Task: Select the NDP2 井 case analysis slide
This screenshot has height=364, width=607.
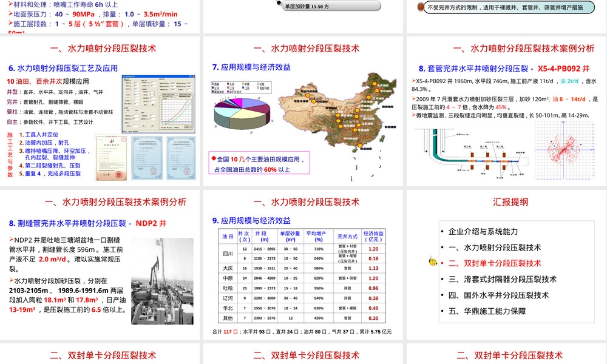Action: pos(100,264)
